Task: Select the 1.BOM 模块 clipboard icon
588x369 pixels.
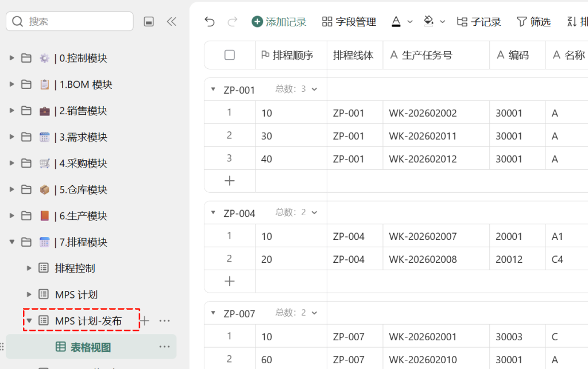Action: (45, 84)
